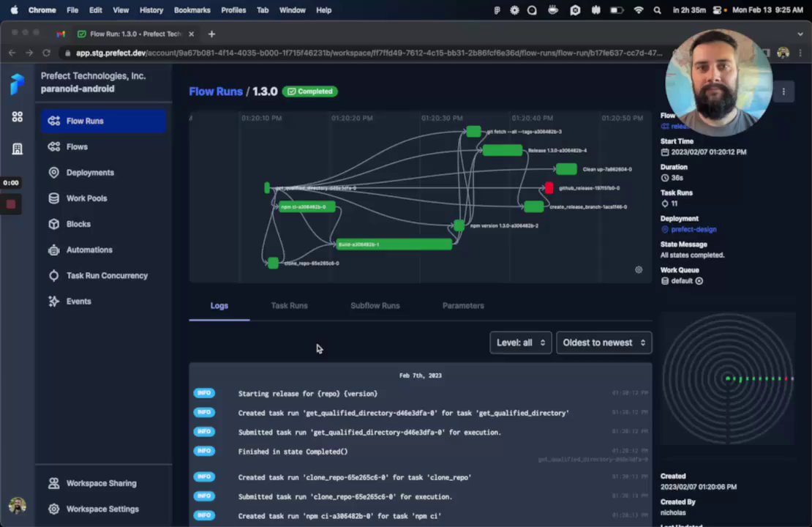Open the three-dot flow run options menu
The width and height of the screenshot is (812, 527).
click(783, 91)
